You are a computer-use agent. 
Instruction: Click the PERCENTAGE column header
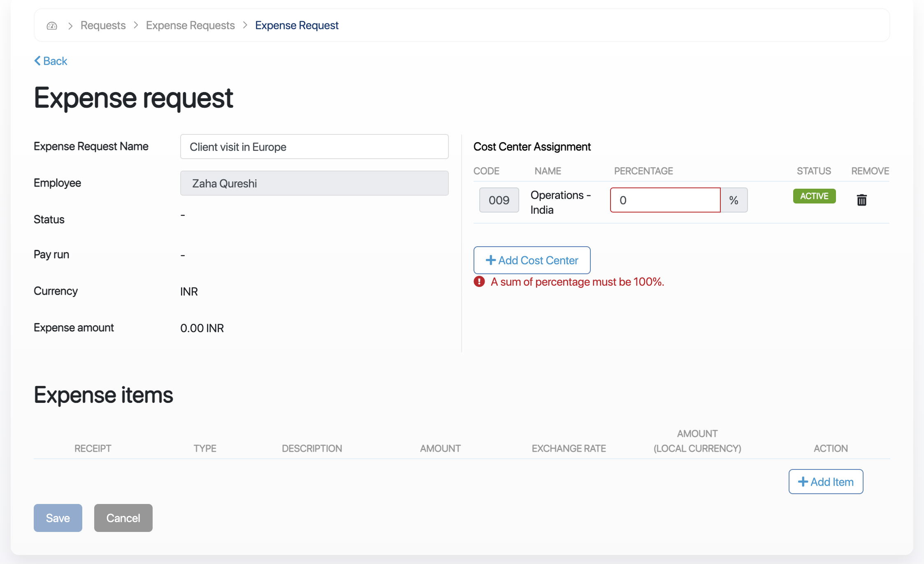coord(643,171)
